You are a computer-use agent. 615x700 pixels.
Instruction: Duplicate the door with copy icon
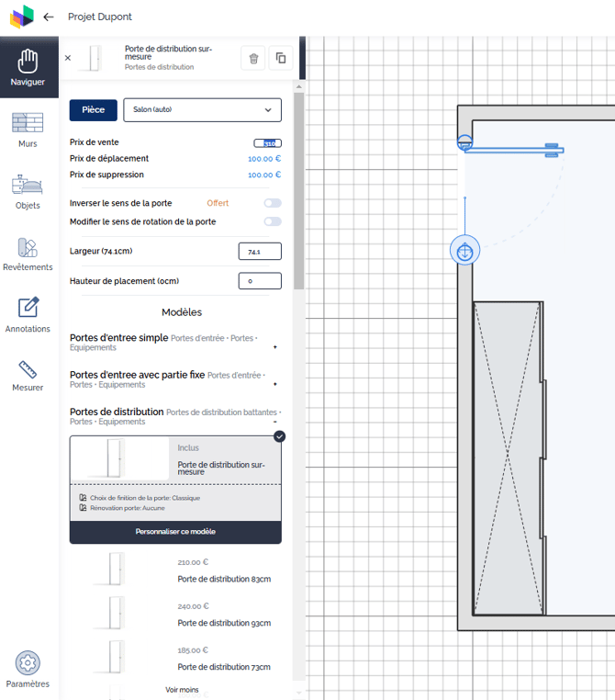coord(281,58)
